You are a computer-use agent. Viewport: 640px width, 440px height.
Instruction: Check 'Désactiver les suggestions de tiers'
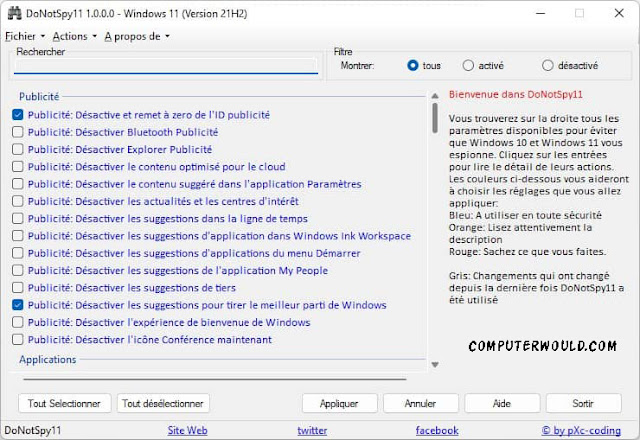18,287
